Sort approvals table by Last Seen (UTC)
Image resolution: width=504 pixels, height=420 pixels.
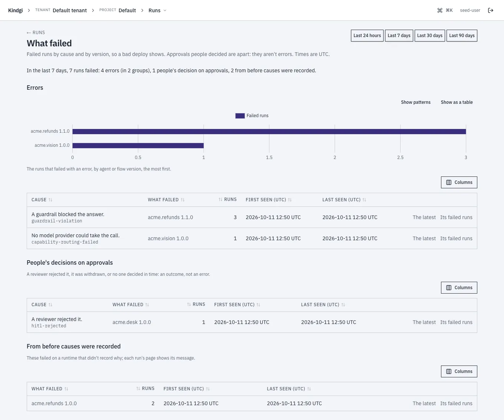(x=323, y=305)
